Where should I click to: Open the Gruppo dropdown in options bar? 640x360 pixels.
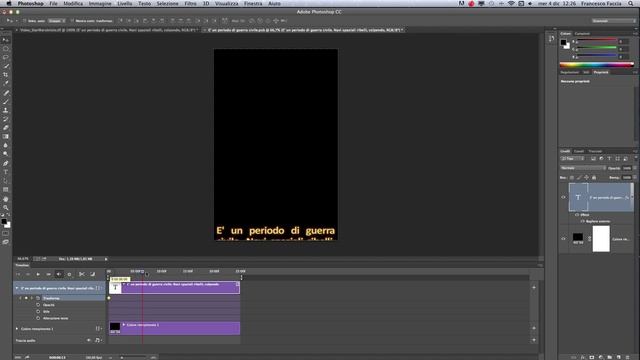[x=57, y=21]
